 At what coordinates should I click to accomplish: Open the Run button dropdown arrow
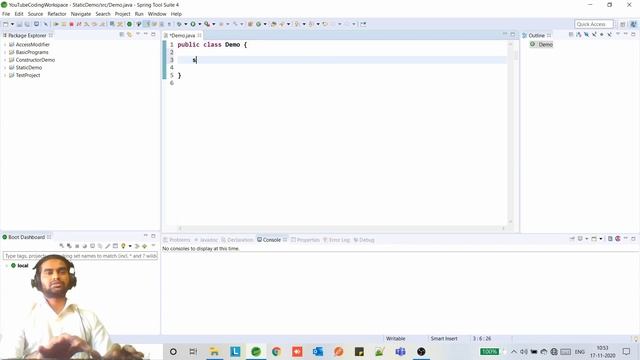pyautogui.click(x=200, y=24)
